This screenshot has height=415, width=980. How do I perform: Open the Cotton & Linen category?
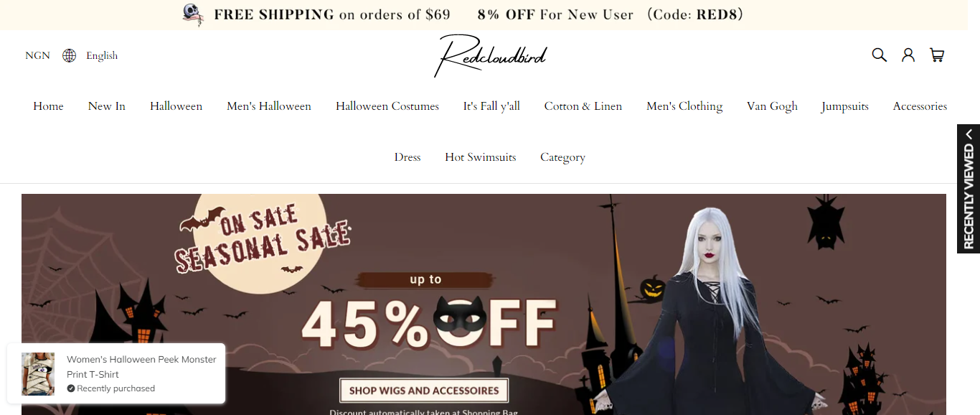point(583,106)
